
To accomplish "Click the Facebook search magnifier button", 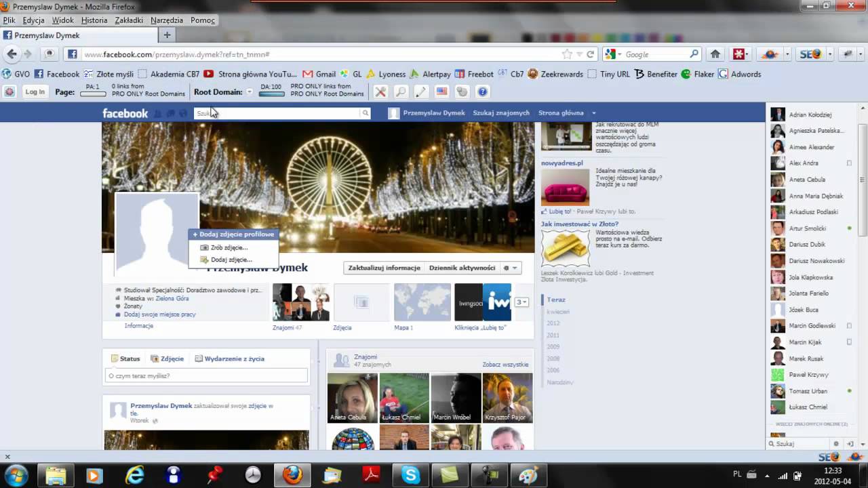I will (365, 113).
